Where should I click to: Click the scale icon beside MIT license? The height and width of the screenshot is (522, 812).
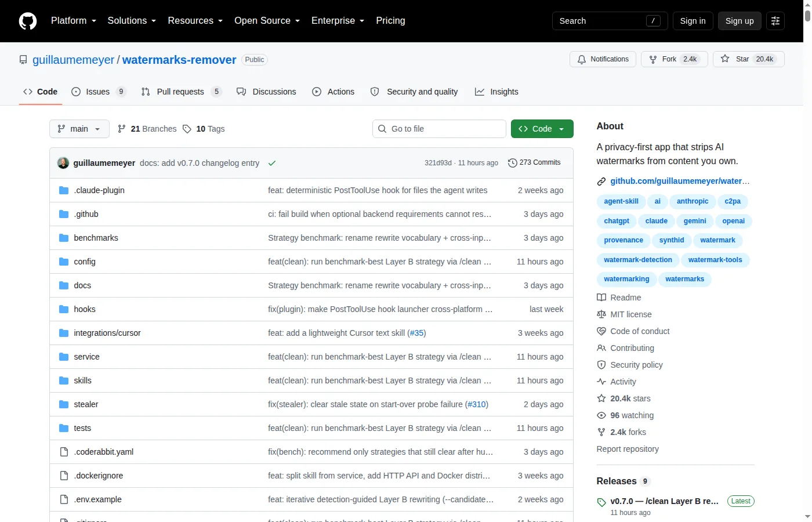pos(601,314)
